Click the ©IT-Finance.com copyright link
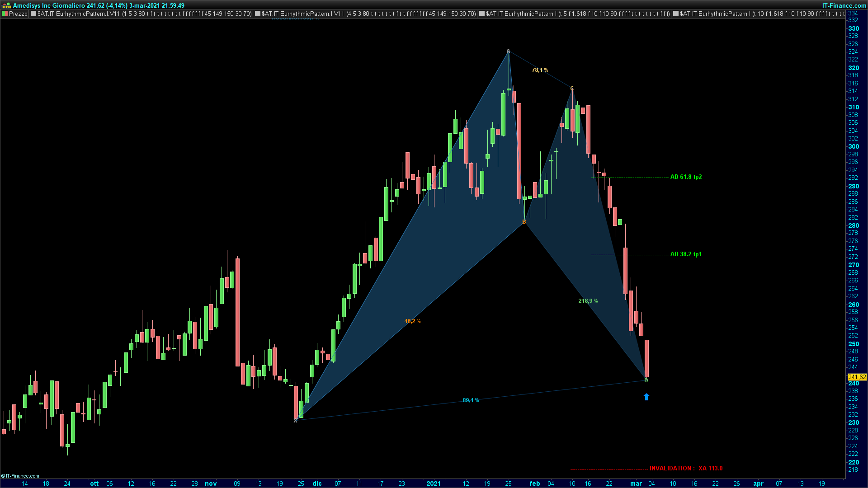The height and width of the screenshot is (488, 868). 20,476
